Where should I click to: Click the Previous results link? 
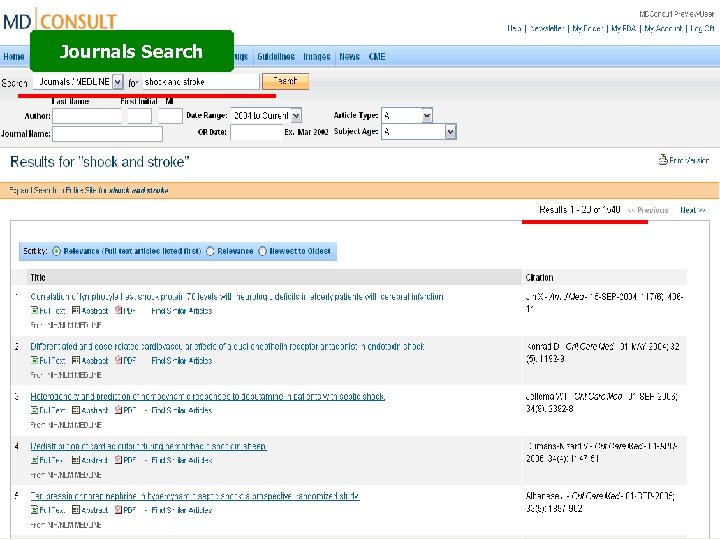(x=648, y=210)
